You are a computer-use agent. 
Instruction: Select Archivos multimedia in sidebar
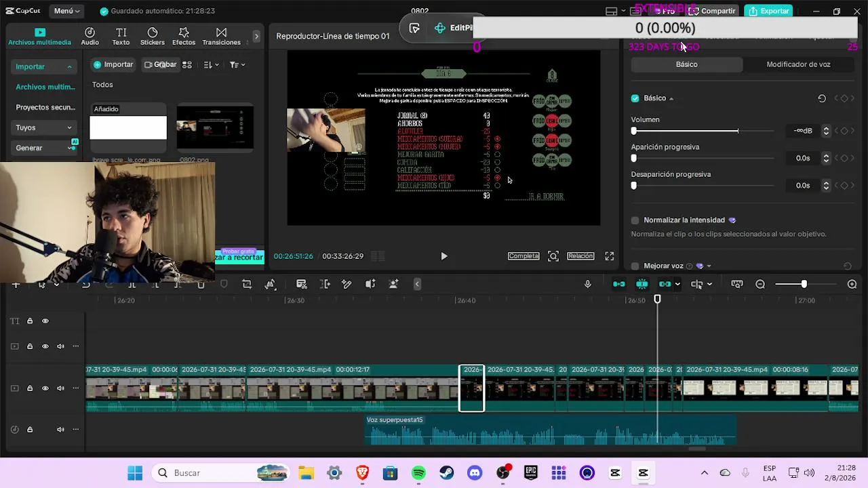click(x=45, y=87)
